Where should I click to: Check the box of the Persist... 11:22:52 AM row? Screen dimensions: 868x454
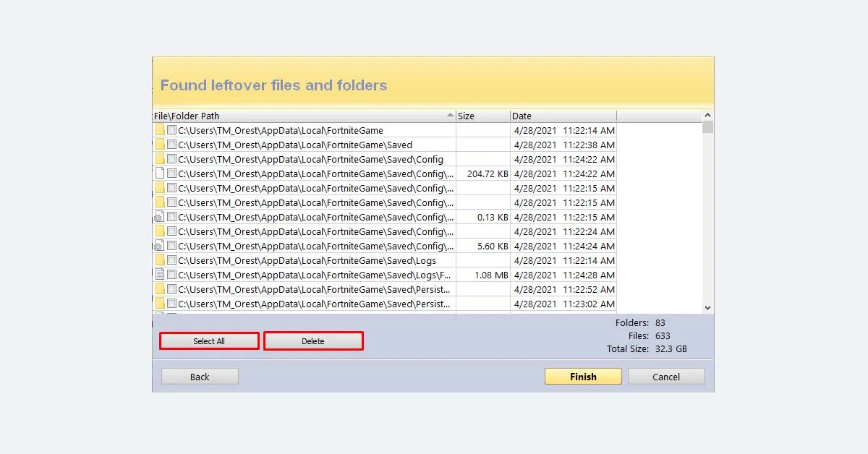pyautogui.click(x=171, y=289)
